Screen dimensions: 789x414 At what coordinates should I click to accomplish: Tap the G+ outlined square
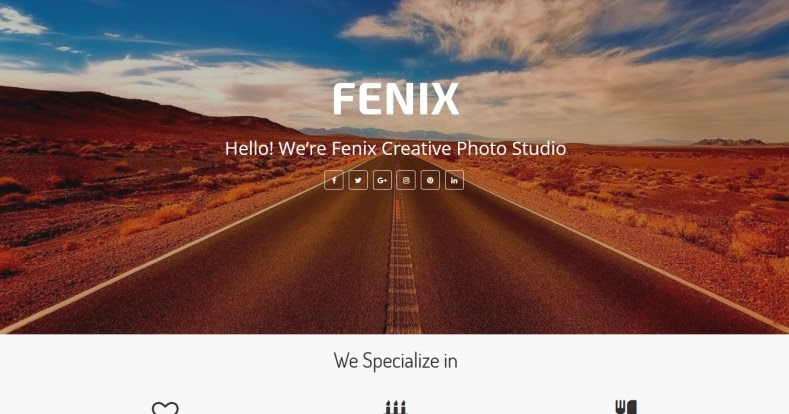(x=382, y=180)
